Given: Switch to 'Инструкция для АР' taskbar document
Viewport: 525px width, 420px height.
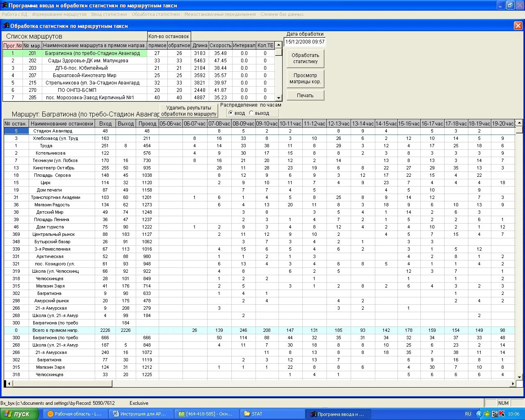Looking at the screenshot, I should [x=142, y=414].
